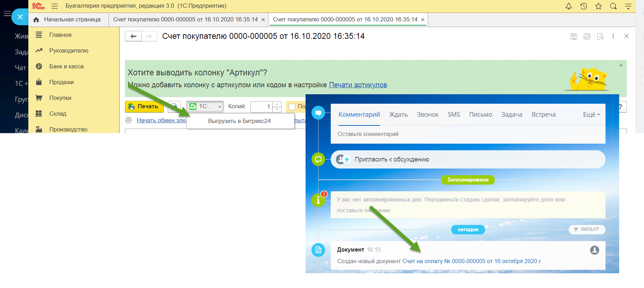Viewport: 644px width, 288px height.
Task: Open the Ждать tab
Action: pos(398,115)
